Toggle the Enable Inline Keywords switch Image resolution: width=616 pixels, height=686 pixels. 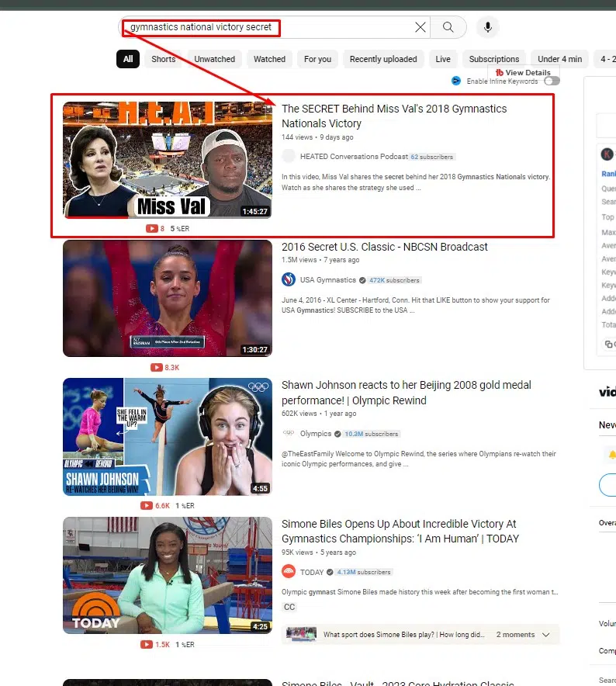551,81
